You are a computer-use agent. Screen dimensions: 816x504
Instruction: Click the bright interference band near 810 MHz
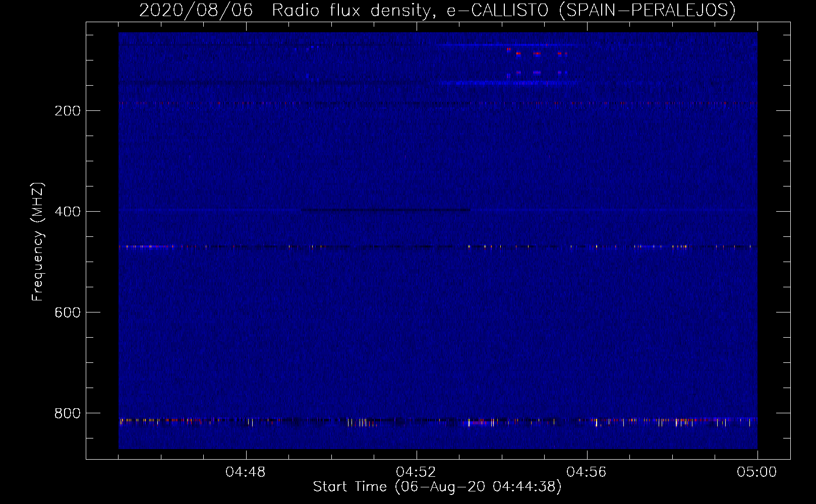[x=438, y=421]
